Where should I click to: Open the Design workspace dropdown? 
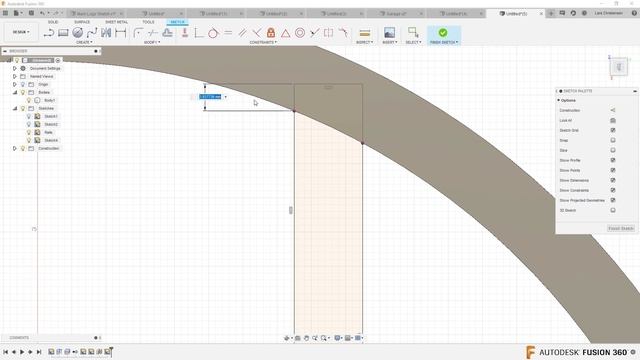21,32
